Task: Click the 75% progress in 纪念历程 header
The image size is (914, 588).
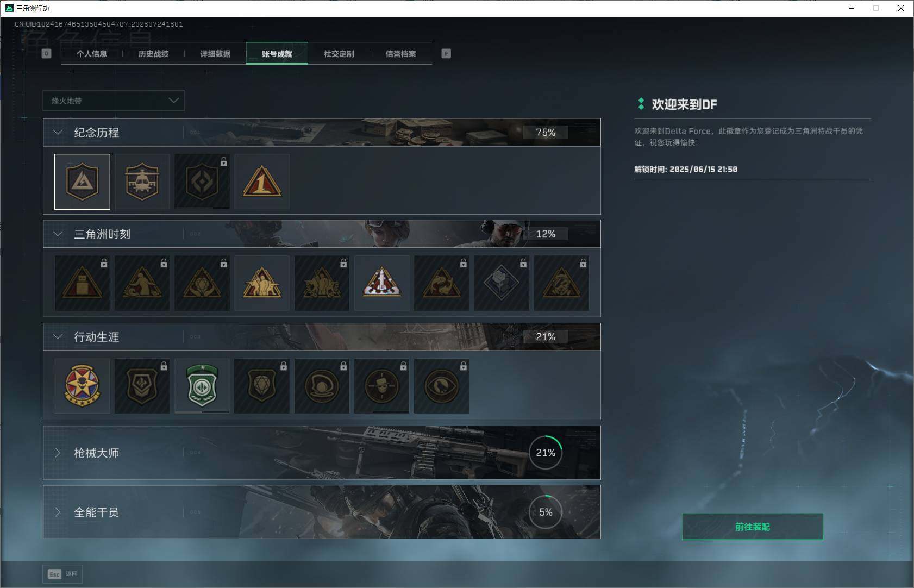Action: (x=546, y=132)
